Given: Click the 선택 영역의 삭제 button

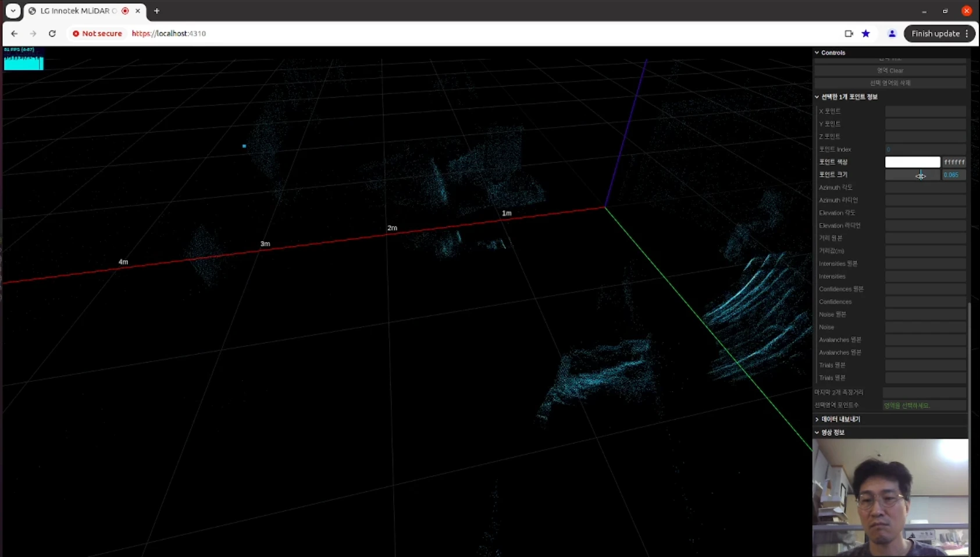Looking at the screenshot, I should (890, 83).
